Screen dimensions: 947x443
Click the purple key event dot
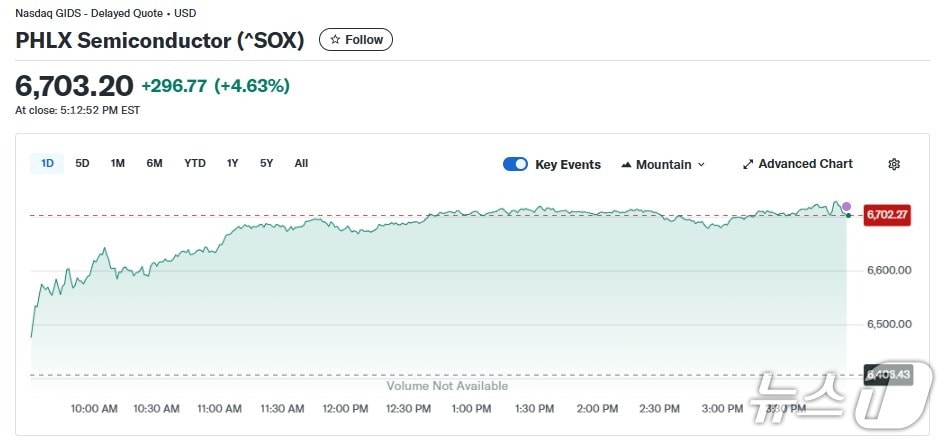[846, 206]
